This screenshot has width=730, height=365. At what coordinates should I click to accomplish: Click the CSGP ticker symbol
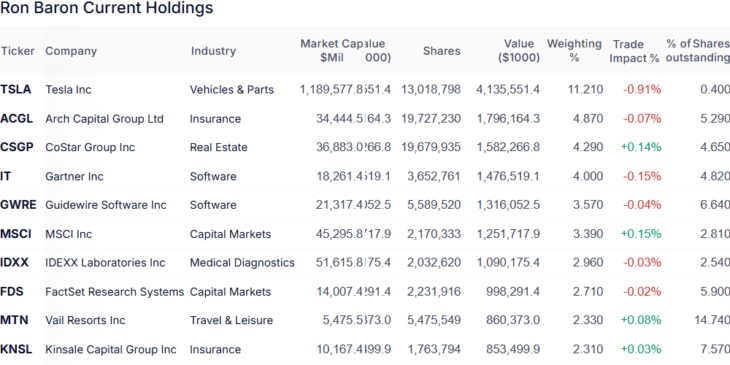point(17,148)
